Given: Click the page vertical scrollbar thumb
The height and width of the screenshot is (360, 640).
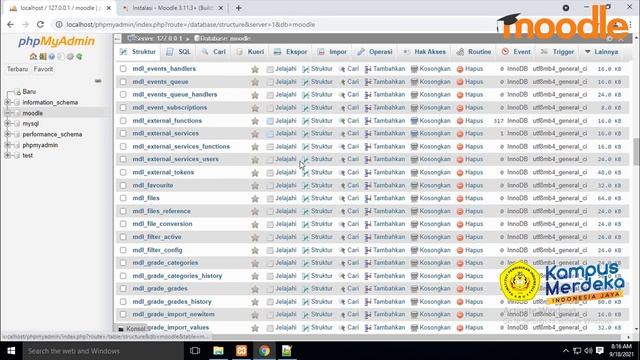Looking at the screenshot, I should (x=636, y=152).
